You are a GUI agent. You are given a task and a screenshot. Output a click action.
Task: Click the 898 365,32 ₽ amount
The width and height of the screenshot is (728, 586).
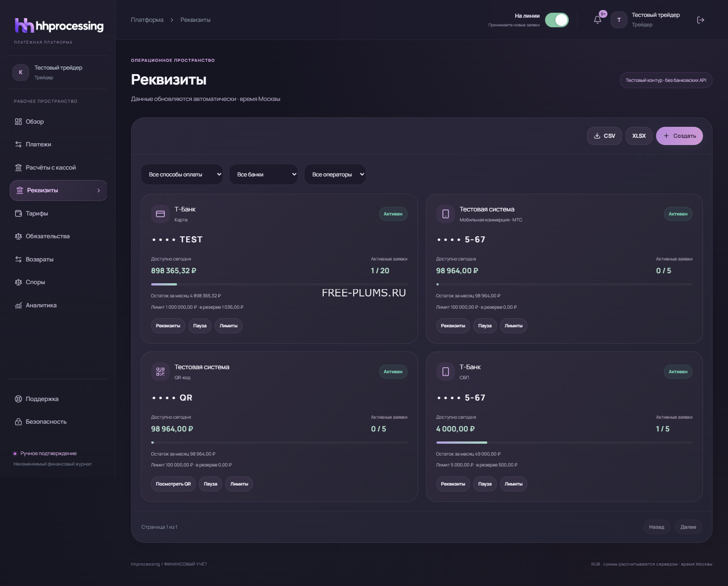pos(174,270)
